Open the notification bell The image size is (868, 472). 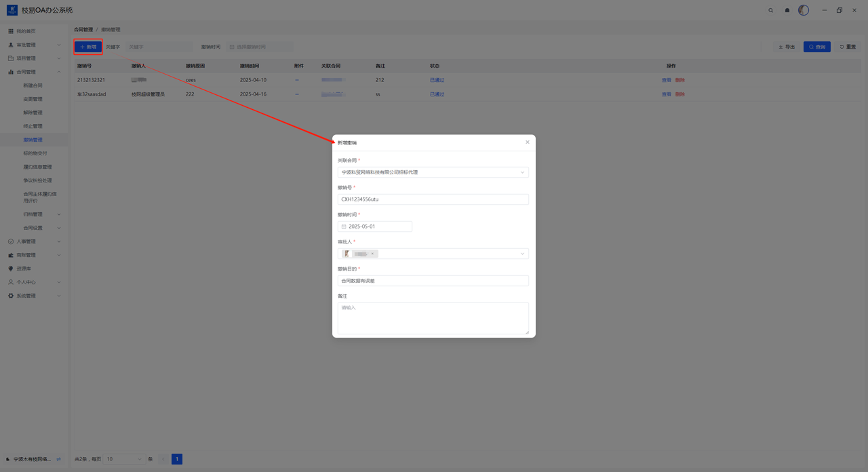(x=787, y=10)
